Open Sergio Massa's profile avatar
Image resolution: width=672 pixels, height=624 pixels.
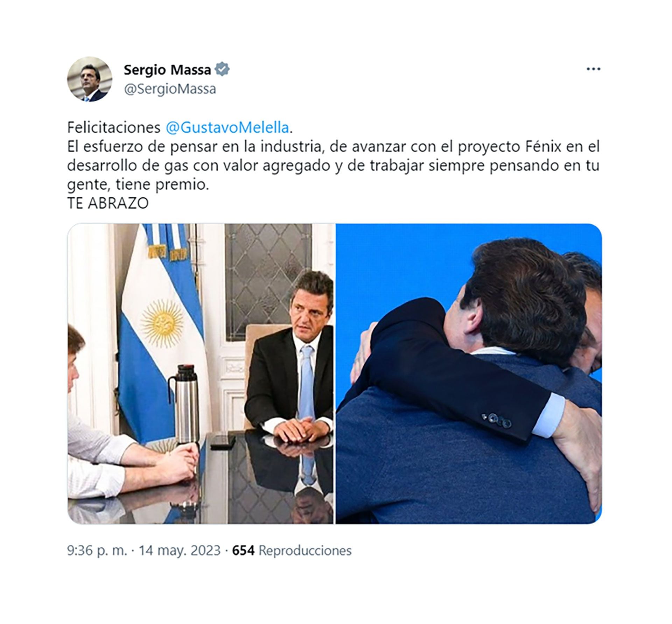90,79
